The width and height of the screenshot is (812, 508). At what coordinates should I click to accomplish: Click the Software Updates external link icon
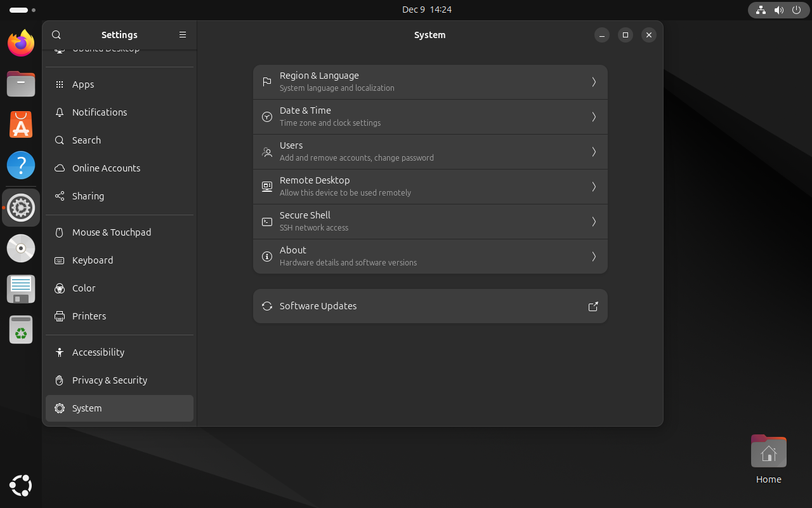click(593, 306)
